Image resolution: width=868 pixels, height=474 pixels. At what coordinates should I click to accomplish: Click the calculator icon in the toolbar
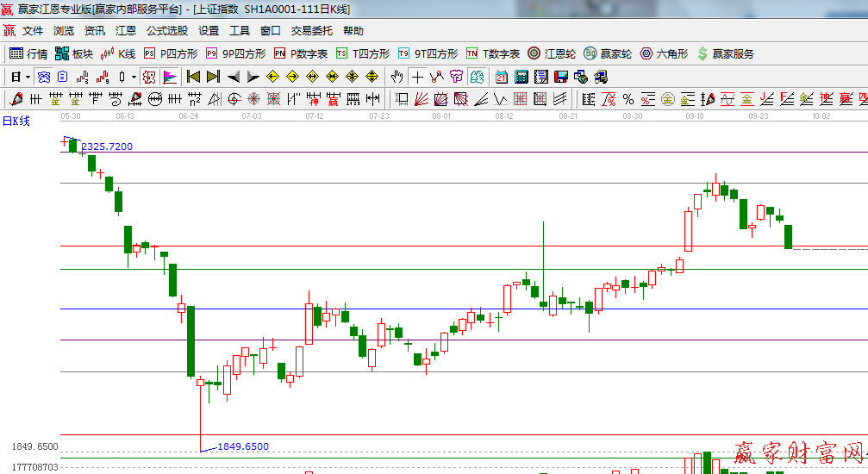click(x=521, y=77)
